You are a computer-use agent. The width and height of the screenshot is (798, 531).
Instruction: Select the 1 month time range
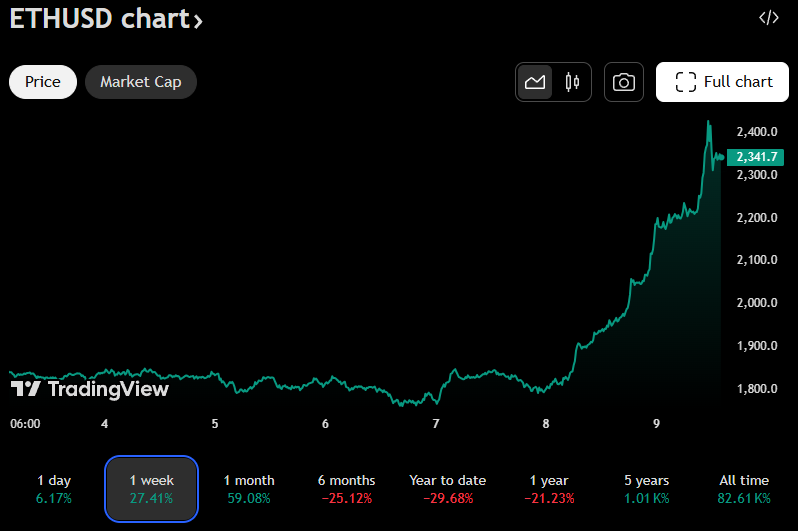(249, 489)
